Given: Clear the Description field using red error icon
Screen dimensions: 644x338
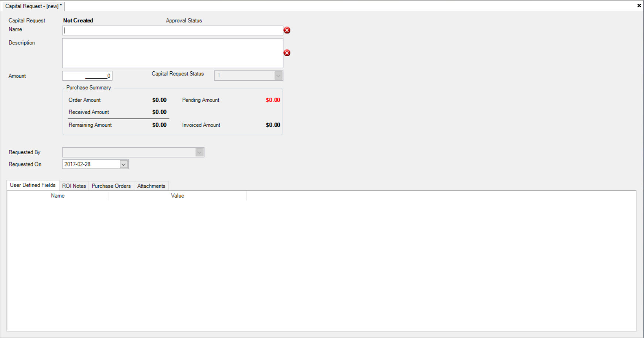Looking at the screenshot, I should pos(287,53).
